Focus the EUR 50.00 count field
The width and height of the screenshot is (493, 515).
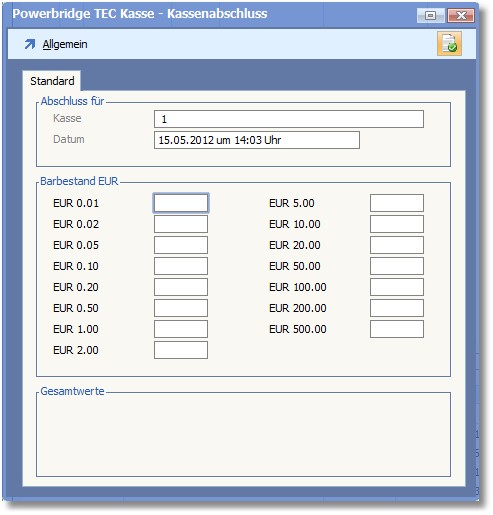click(397, 266)
